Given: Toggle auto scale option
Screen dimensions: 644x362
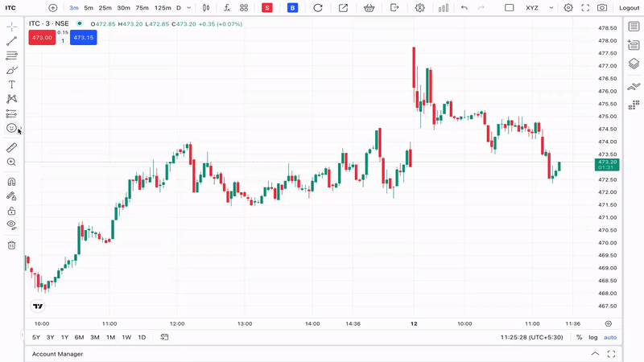Looking at the screenshot, I should click(610, 337).
